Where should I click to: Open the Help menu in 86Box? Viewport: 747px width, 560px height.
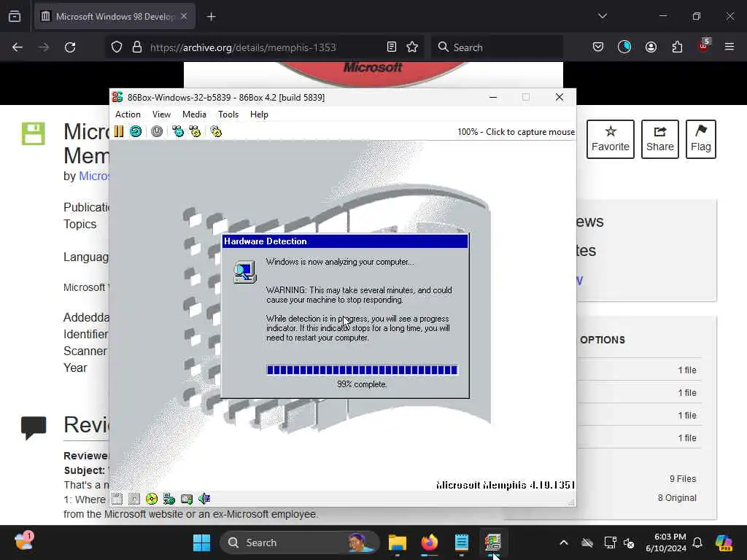point(259,114)
